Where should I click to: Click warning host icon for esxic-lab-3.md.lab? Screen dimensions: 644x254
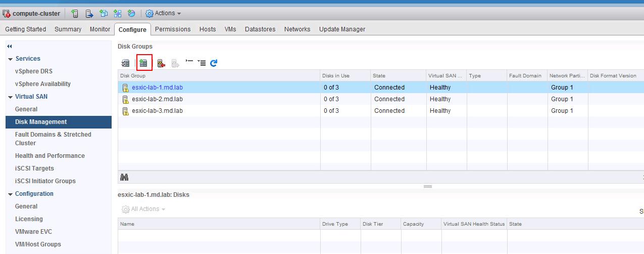tap(125, 111)
